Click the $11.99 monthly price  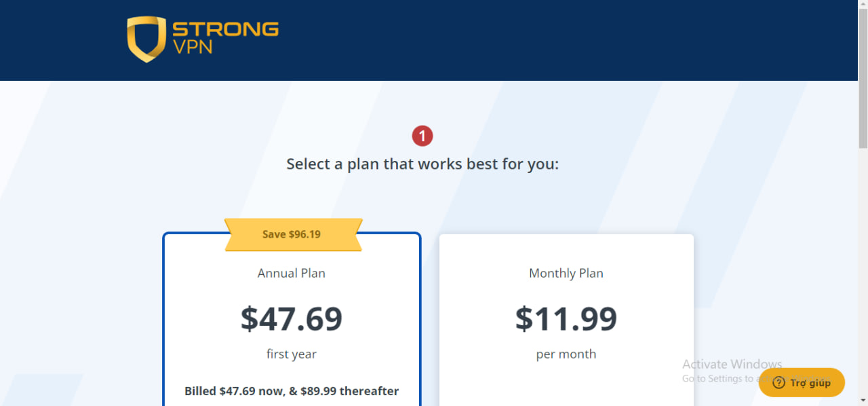pos(566,318)
